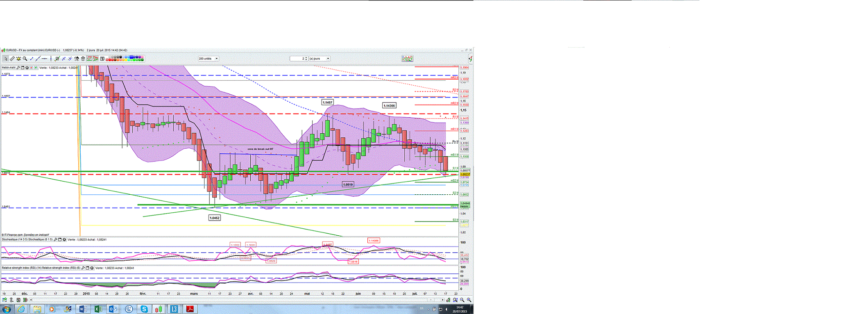Select the text annotation tool
This screenshot has width=868, height=314.
[x=102, y=59]
